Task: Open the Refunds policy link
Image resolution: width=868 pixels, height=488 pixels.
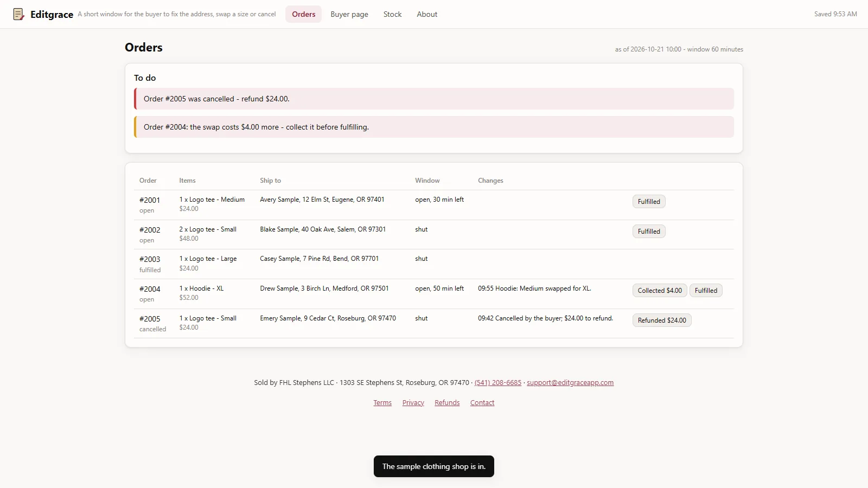Action: click(x=447, y=403)
